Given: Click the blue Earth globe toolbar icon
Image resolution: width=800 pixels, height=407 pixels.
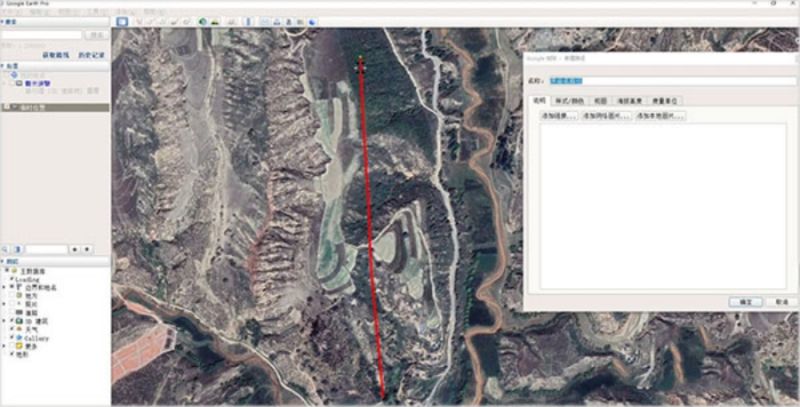Looking at the screenshot, I should [312, 21].
